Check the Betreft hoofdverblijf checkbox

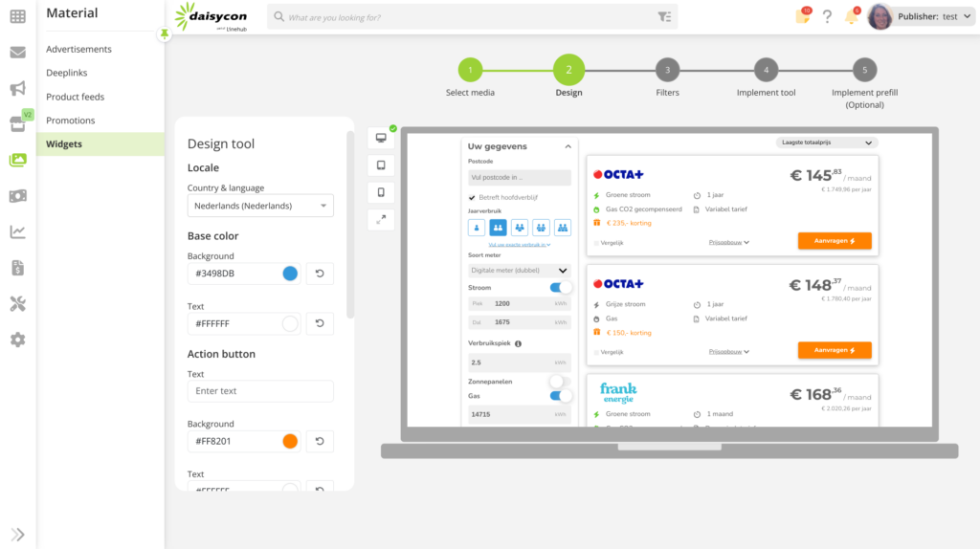click(x=472, y=197)
